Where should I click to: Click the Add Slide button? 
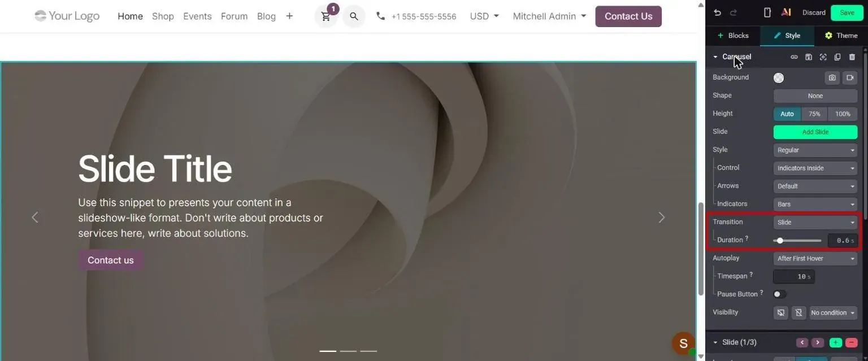tap(815, 132)
